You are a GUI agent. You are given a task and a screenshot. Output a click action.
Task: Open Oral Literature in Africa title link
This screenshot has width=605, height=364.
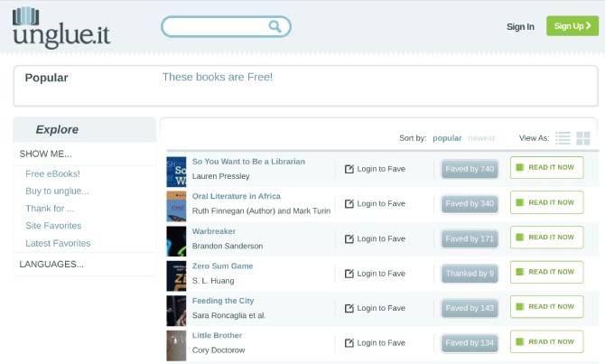pyautogui.click(x=237, y=196)
